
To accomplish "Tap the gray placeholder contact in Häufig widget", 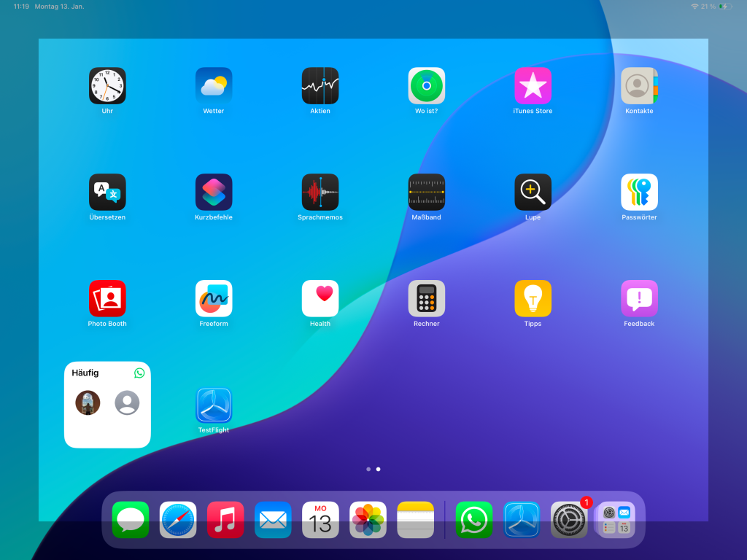I will tap(127, 402).
